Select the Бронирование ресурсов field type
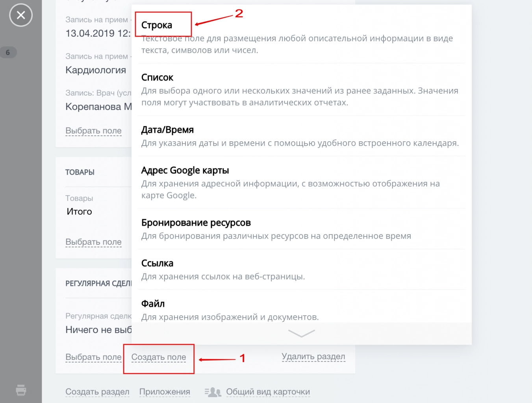Image resolution: width=532 pixels, height=403 pixels. [x=196, y=222]
